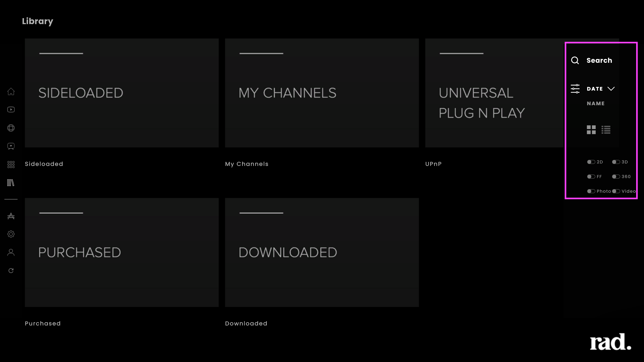Switch to grid view
The width and height of the screenshot is (644, 362).
(x=591, y=130)
